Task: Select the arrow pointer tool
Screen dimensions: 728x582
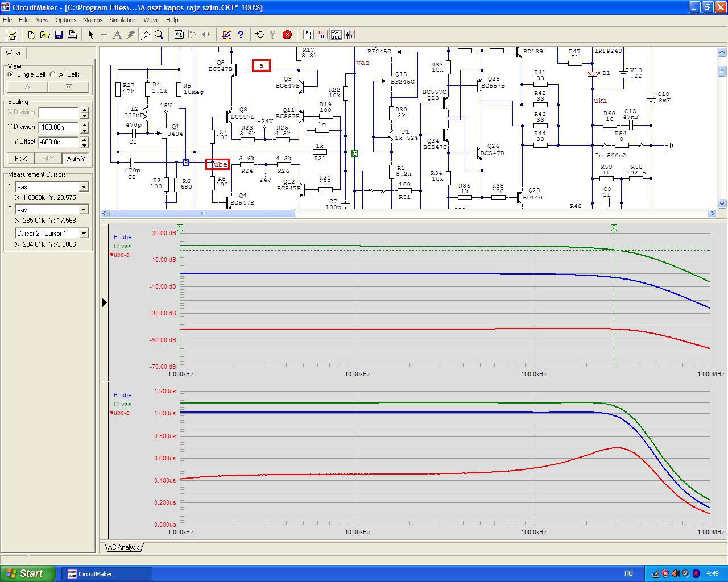Action: [x=90, y=35]
